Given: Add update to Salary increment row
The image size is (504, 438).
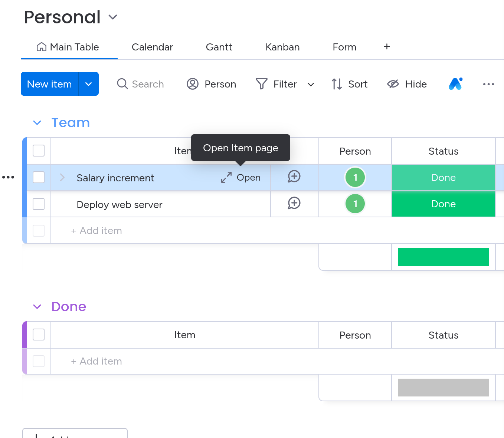Looking at the screenshot, I should 294,177.
